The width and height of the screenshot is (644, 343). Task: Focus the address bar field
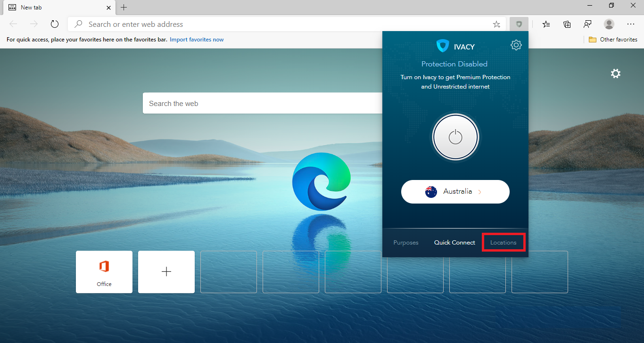(287, 24)
